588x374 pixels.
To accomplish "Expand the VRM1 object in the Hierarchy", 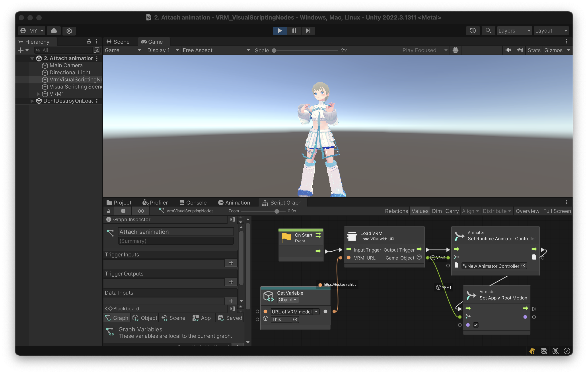I will click(38, 94).
